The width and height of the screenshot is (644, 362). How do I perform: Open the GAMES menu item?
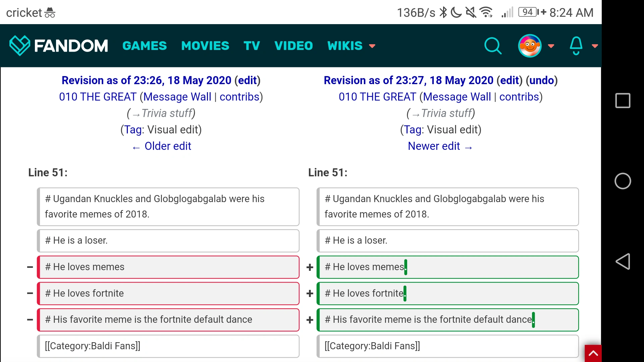click(145, 46)
